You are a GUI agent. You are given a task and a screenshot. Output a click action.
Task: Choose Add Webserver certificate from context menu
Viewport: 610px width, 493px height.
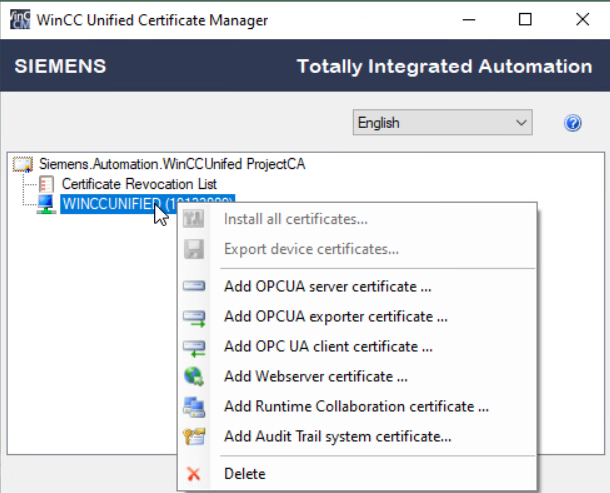point(315,377)
